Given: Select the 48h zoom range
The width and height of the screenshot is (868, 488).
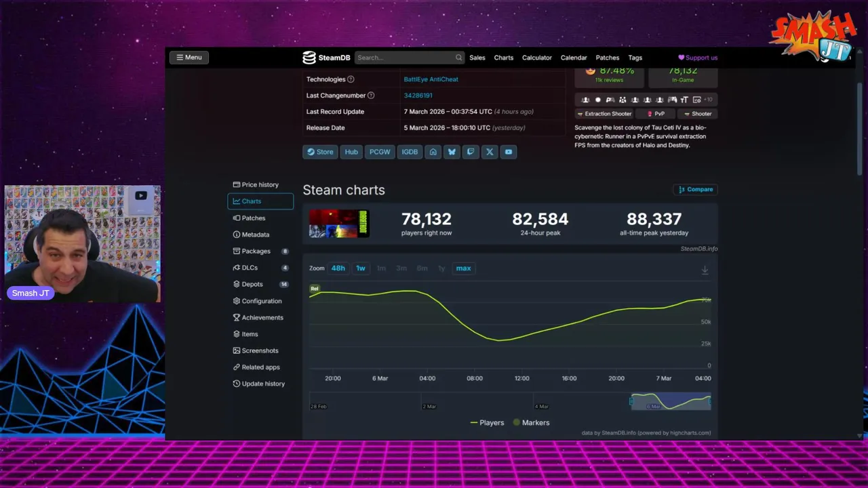Looking at the screenshot, I should pos(338,268).
